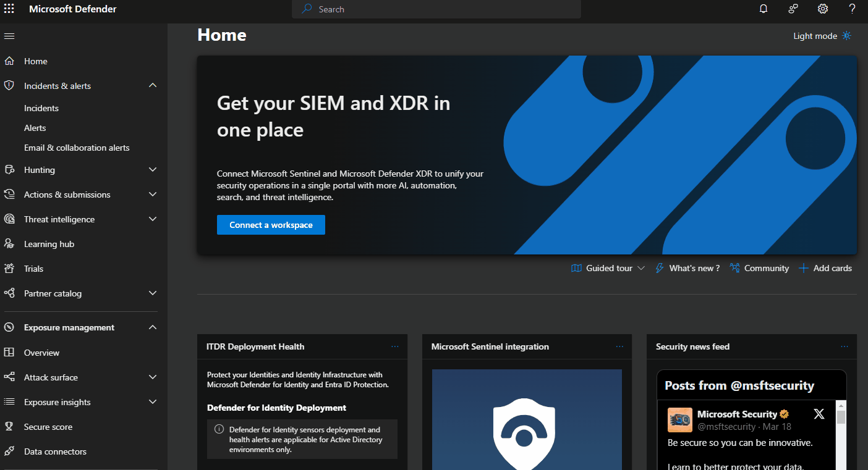
Task: Open ITDR Deployment Health card options ellipsis
Action: point(395,346)
